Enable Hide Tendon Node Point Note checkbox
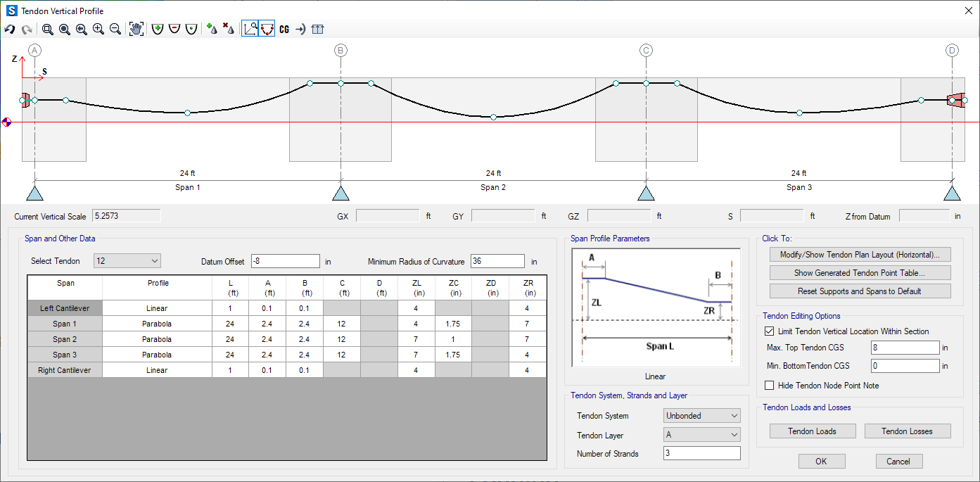This screenshot has width=980, height=482. [x=769, y=386]
